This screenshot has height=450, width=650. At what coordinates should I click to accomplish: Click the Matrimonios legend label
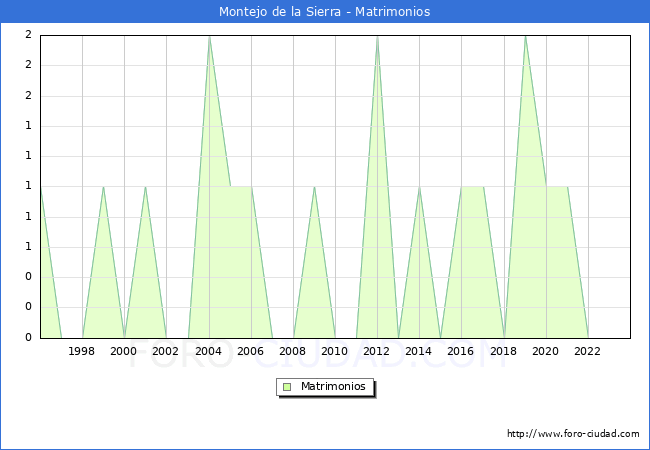coord(333,386)
